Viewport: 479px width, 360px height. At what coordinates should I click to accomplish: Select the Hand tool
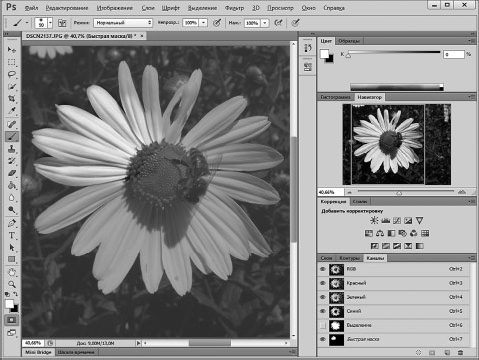click(x=12, y=272)
